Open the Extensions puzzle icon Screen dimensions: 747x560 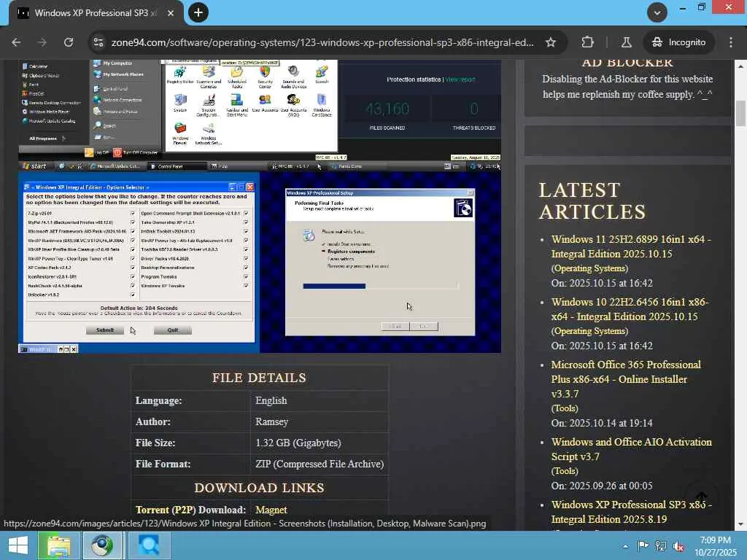[x=587, y=42]
